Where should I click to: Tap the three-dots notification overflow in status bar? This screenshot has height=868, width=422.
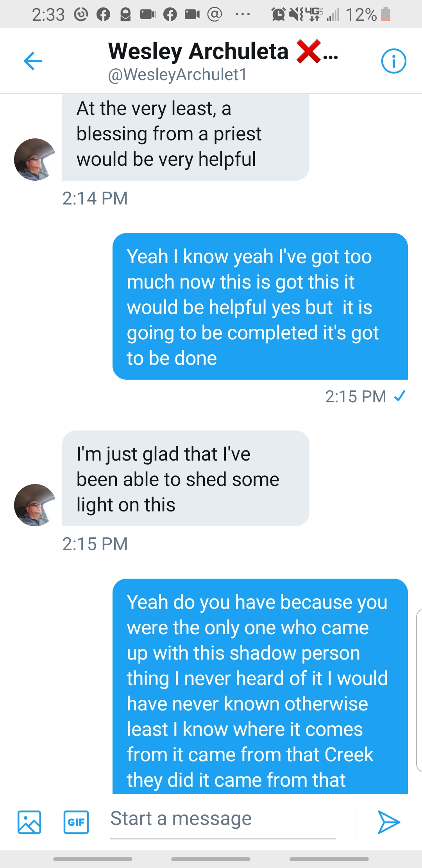point(242,14)
